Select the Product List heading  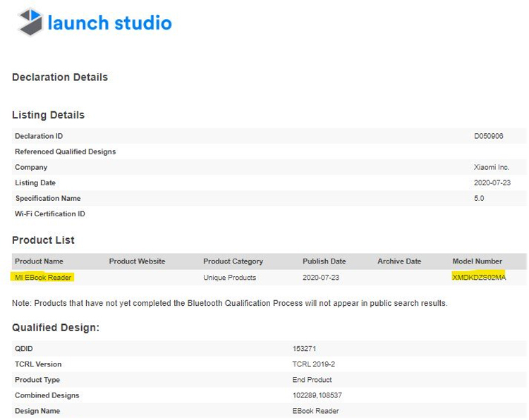click(43, 240)
